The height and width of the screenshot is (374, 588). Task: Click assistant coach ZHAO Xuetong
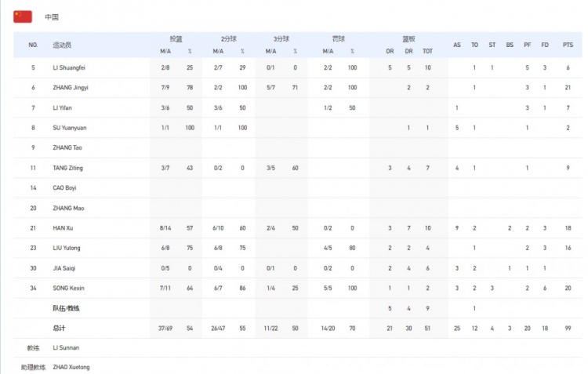pyautogui.click(x=70, y=367)
